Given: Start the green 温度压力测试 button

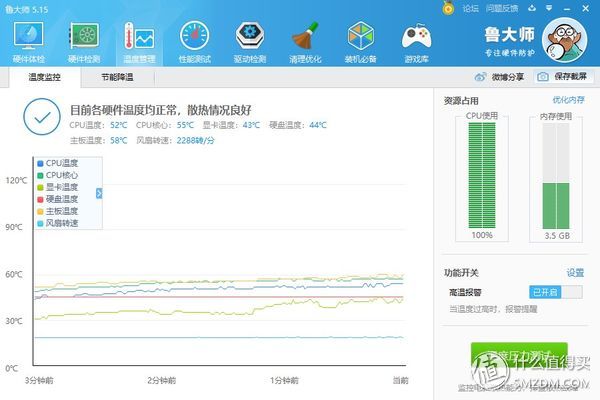Looking at the screenshot, I should point(519,357).
